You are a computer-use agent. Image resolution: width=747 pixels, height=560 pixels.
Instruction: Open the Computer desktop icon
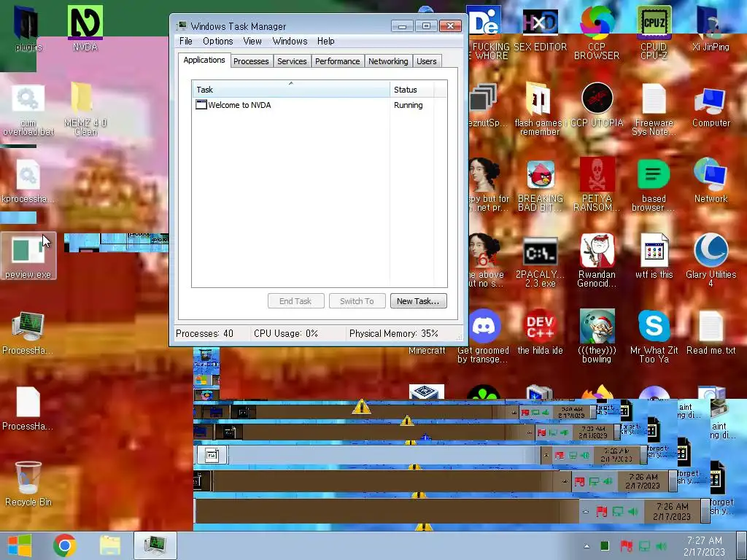[711, 106]
